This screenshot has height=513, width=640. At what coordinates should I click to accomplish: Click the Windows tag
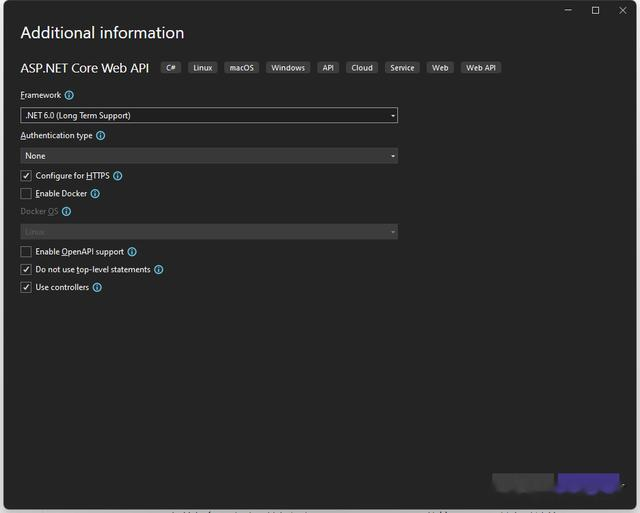coord(288,68)
